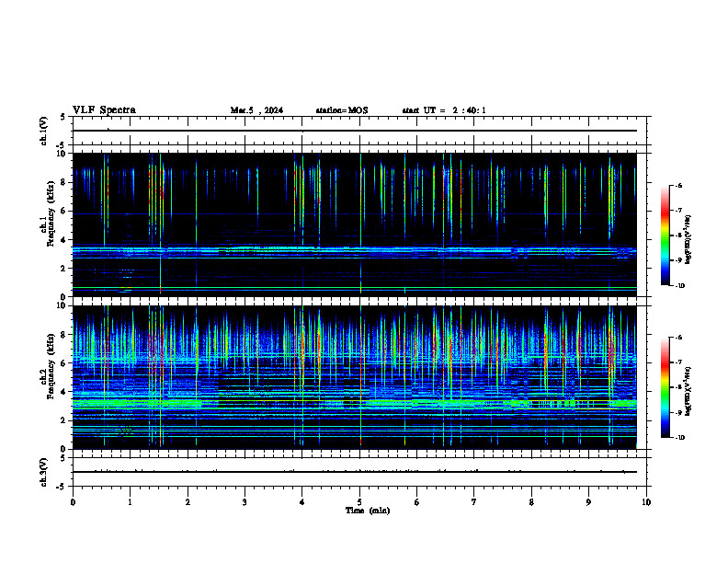Screen dimensions: 728x563
Task: Click the "7" time axis tick label
Action: (474, 502)
